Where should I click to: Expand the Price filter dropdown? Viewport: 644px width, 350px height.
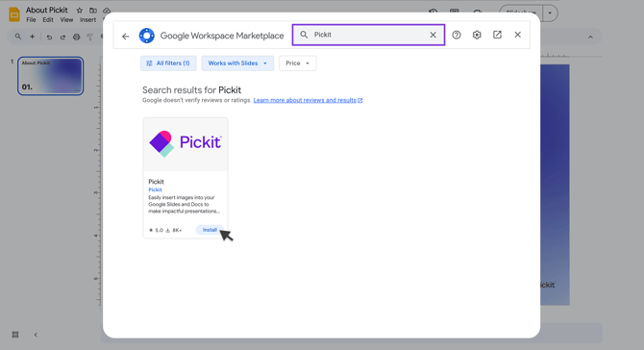click(297, 63)
